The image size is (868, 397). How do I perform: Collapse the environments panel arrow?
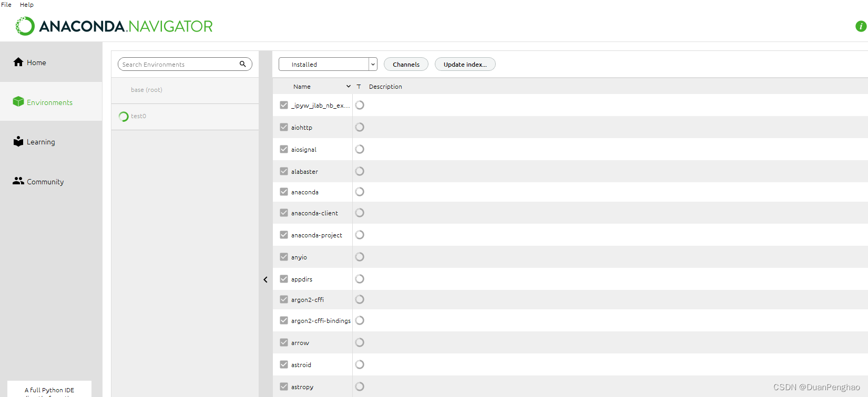[x=265, y=279]
